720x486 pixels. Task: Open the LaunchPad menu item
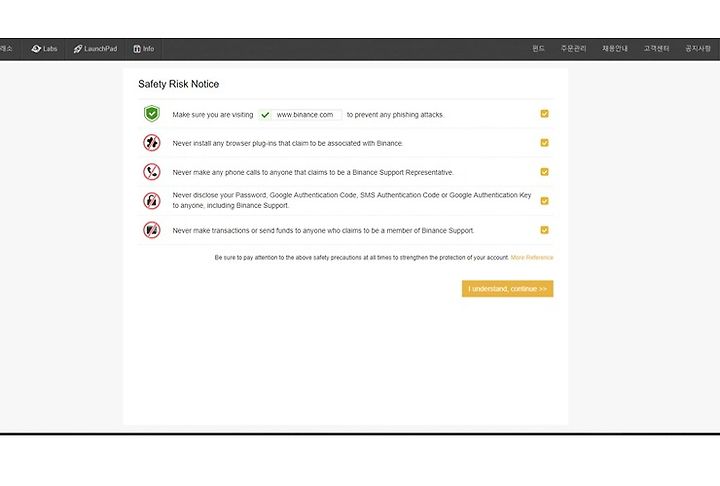pyautogui.click(x=96, y=49)
